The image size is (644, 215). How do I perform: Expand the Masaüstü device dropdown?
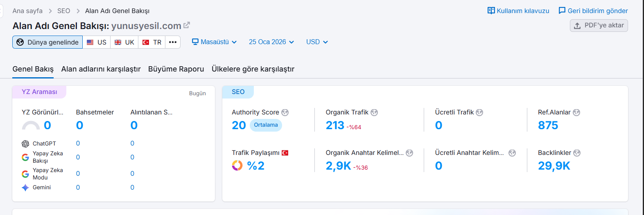click(x=215, y=42)
